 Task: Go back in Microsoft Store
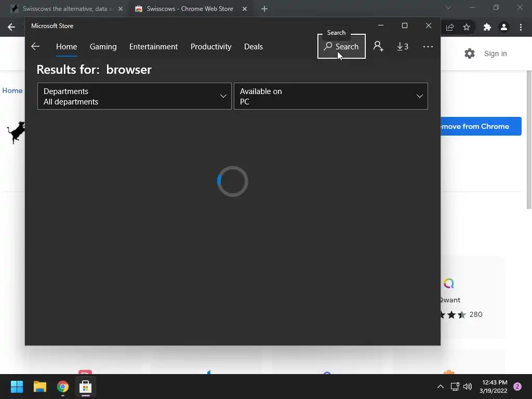pyautogui.click(x=35, y=46)
